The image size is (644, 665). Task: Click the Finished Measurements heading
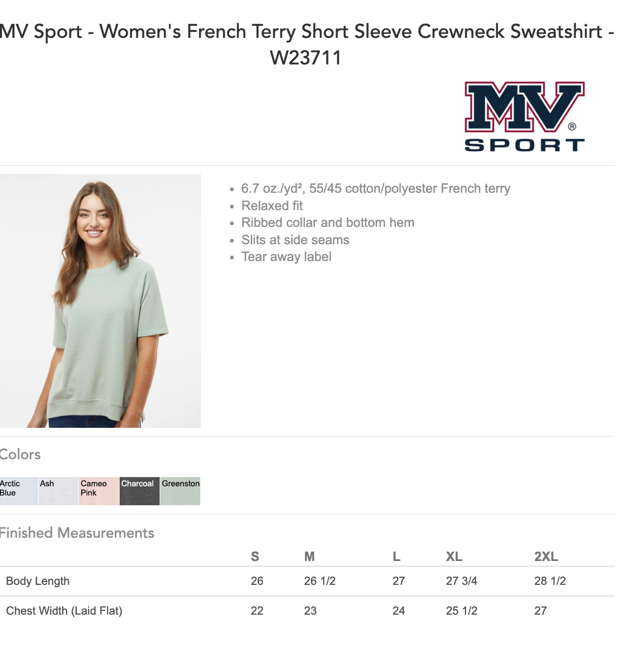click(x=77, y=533)
